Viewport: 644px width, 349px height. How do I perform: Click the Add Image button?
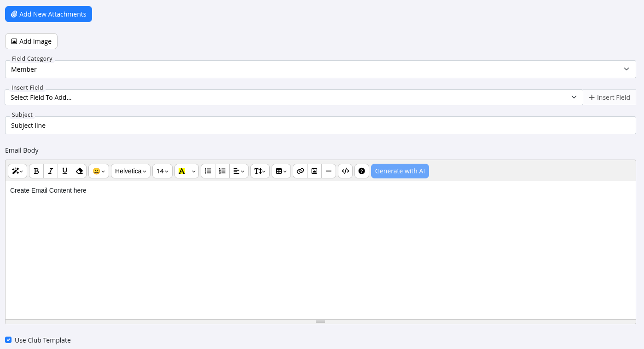[x=31, y=41]
